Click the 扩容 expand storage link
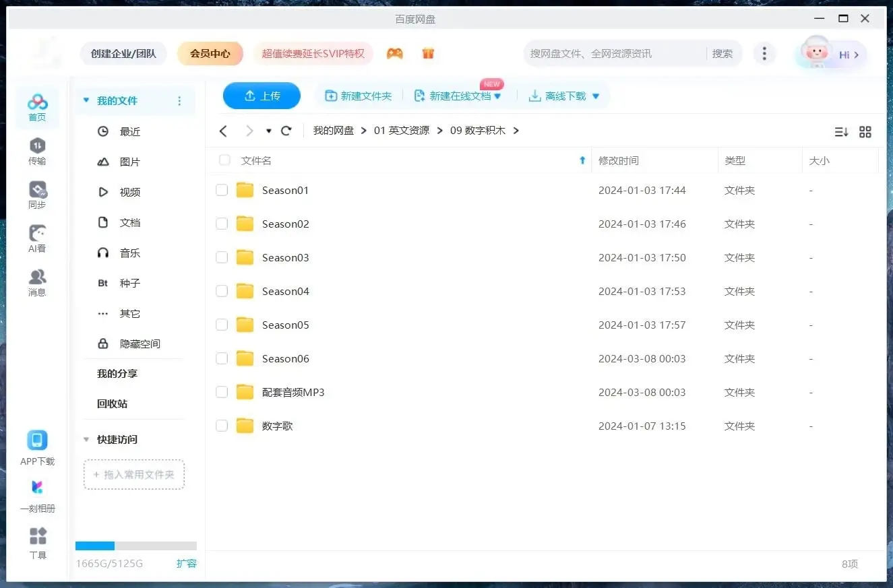 point(186,564)
